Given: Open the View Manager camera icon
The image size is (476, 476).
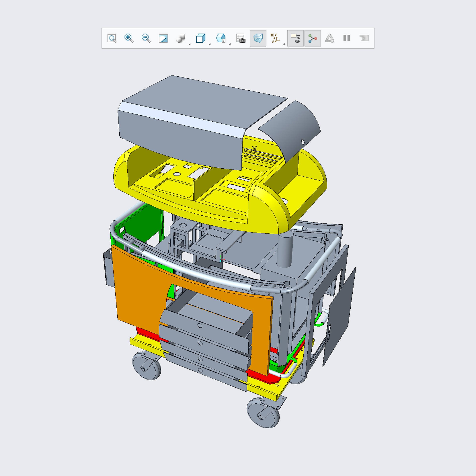Looking at the screenshot, I should [241, 38].
